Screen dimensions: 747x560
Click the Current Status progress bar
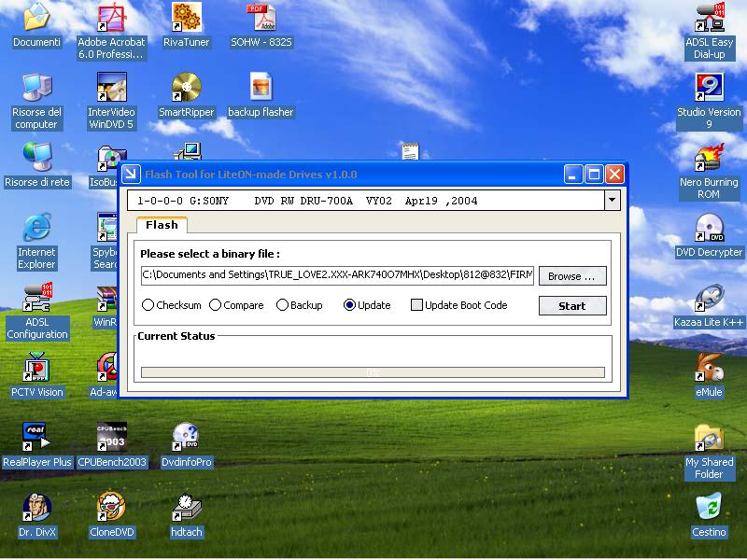tap(373, 372)
